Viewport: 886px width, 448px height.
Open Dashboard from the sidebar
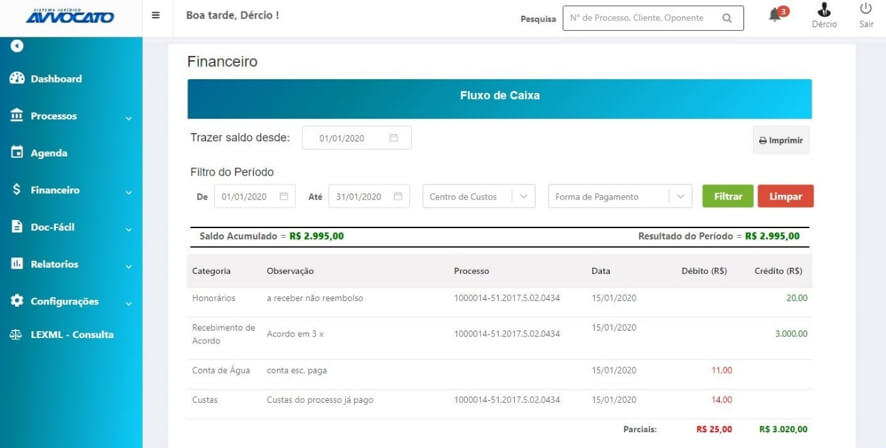(x=56, y=79)
